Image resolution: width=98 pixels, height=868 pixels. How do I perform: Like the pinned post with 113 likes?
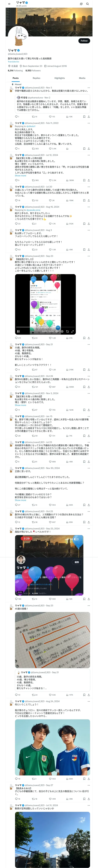(50, 117)
